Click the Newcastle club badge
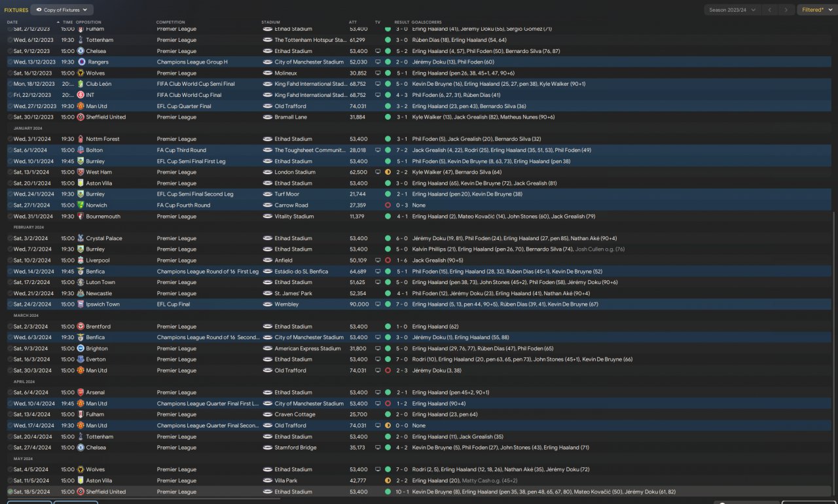Image resolution: width=838 pixels, height=504 pixels. [81, 293]
